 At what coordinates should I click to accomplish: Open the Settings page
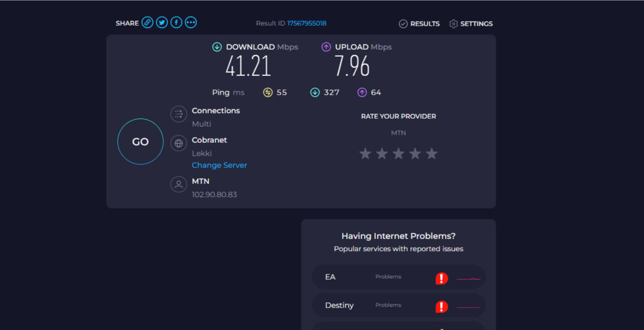click(471, 24)
